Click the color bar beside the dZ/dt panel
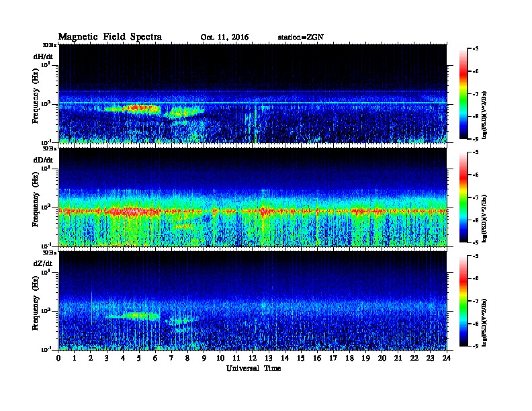Image resolution: width=532 pixels, height=411 pixels. [463, 301]
